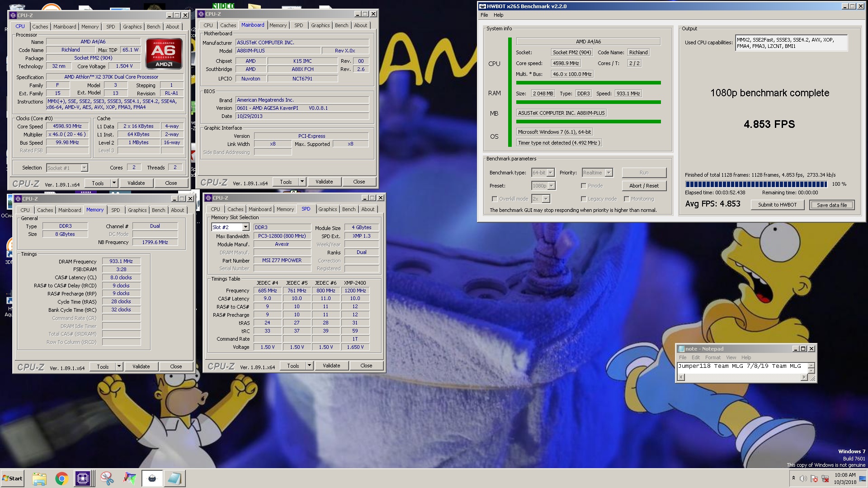Enable the Overkill mode checkbox
The image size is (868, 488).
(495, 199)
